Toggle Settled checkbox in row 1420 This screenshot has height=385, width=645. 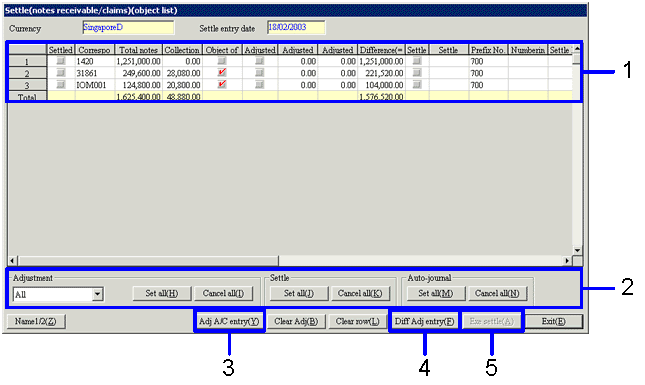coord(61,61)
